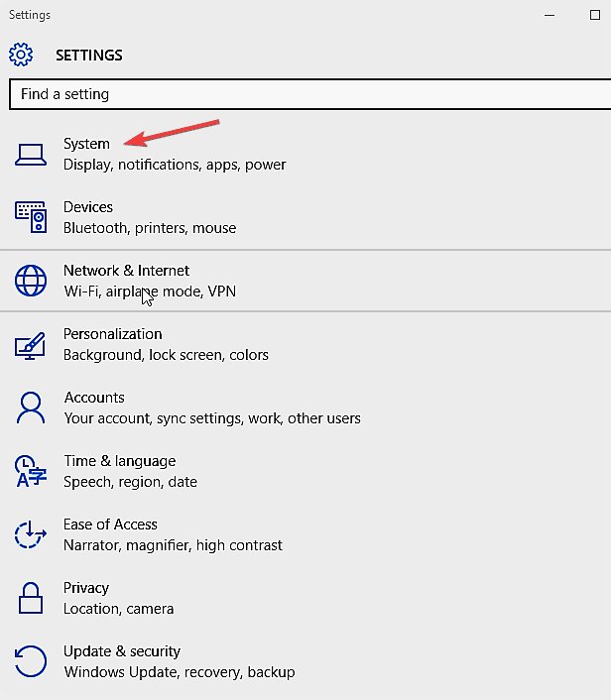
Task: Click the Network & Internet globe icon
Action: pyautogui.click(x=31, y=281)
